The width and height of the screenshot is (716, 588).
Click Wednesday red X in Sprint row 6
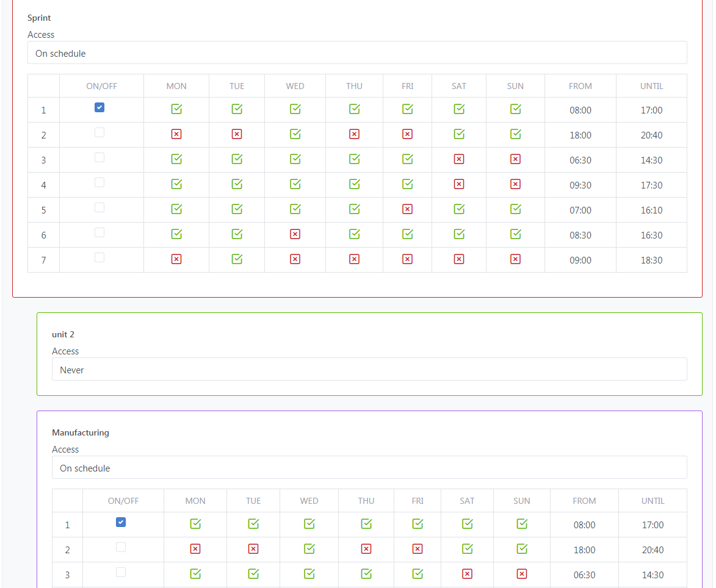pos(295,234)
